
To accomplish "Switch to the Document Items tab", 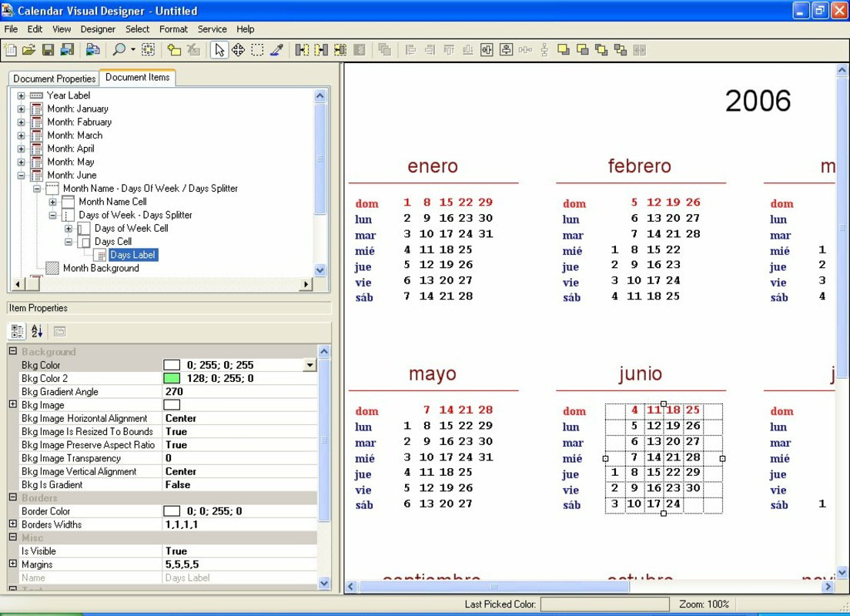I will (137, 77).
